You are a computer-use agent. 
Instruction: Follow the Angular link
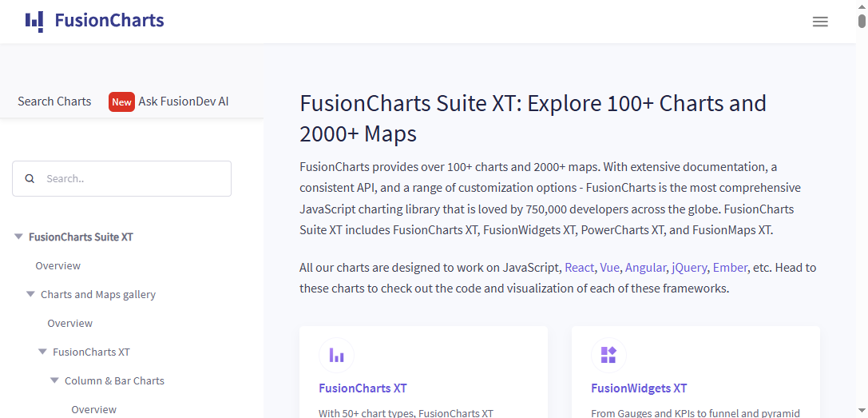(x=645, y=268)
